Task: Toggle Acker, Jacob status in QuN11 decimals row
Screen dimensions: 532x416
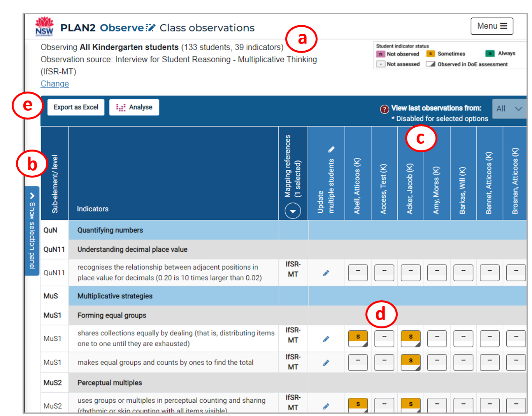Action: click(411, 273)
